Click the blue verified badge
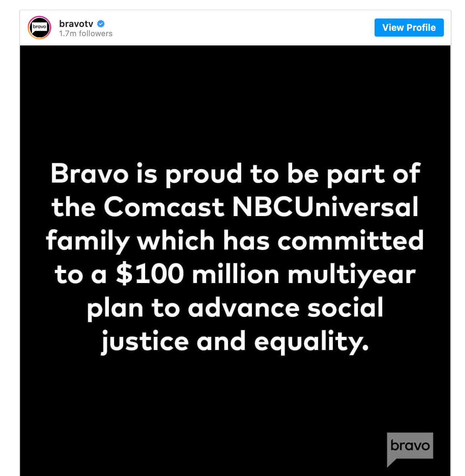 tap(101, 24)
